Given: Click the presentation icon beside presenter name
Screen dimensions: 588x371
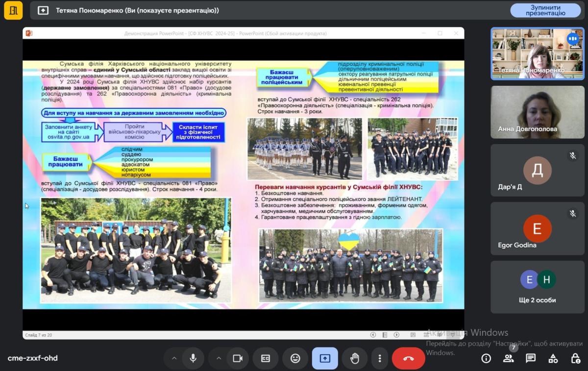Looking at the screenshot, I should pos(43,10).
